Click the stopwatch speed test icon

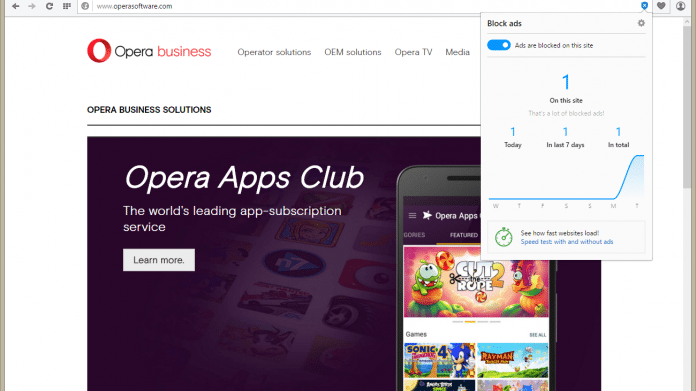[504, 237]
